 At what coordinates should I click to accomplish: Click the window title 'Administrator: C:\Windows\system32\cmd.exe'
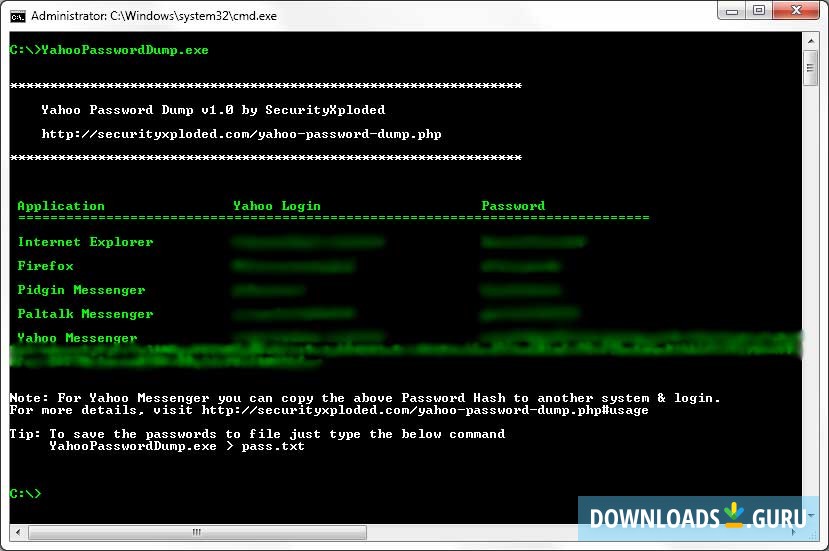coord(154,16)
